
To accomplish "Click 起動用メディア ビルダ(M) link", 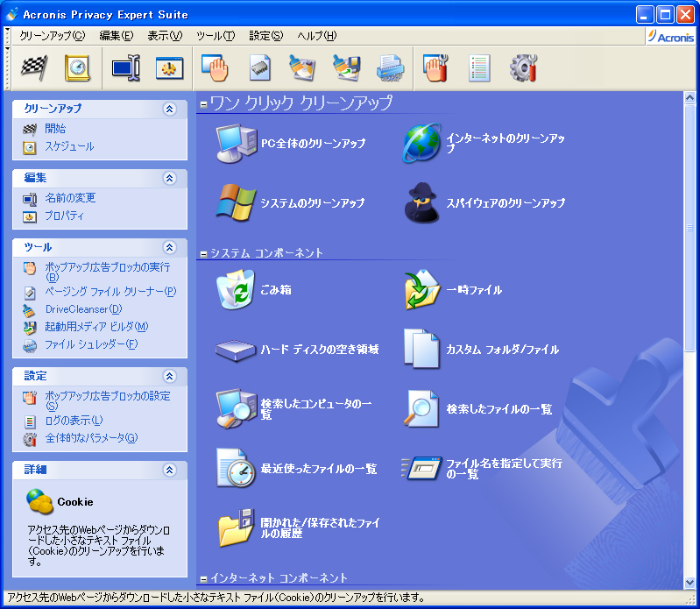I will pos(96,327).
